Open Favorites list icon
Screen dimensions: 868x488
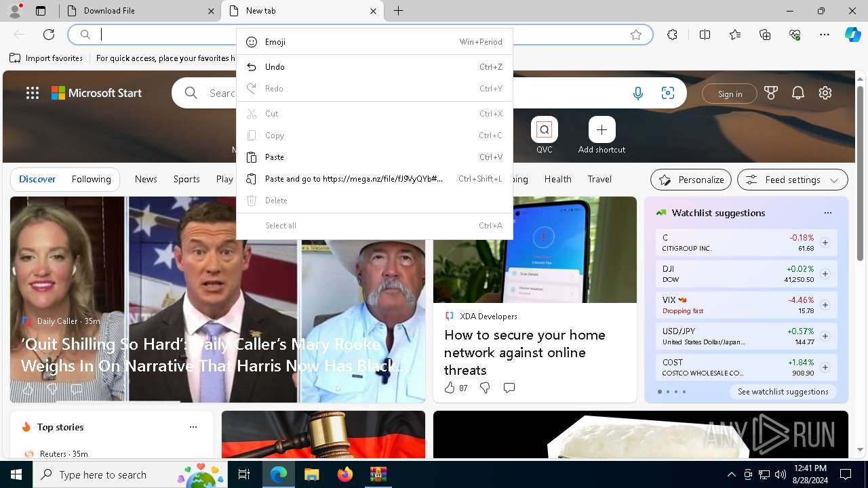click(x=735, y=35)
